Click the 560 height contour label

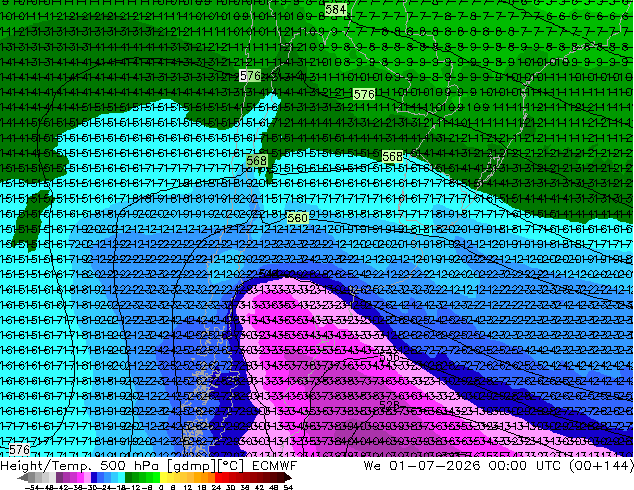(298, 218)
